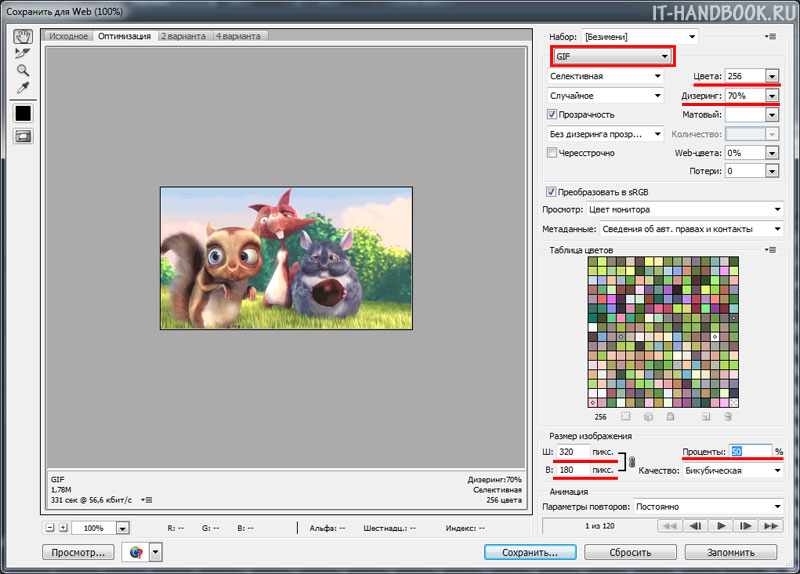The height and width of the screenshot is (574, 800).
Task: Open the Потери dropdown arrow
Action: point(772,171)
